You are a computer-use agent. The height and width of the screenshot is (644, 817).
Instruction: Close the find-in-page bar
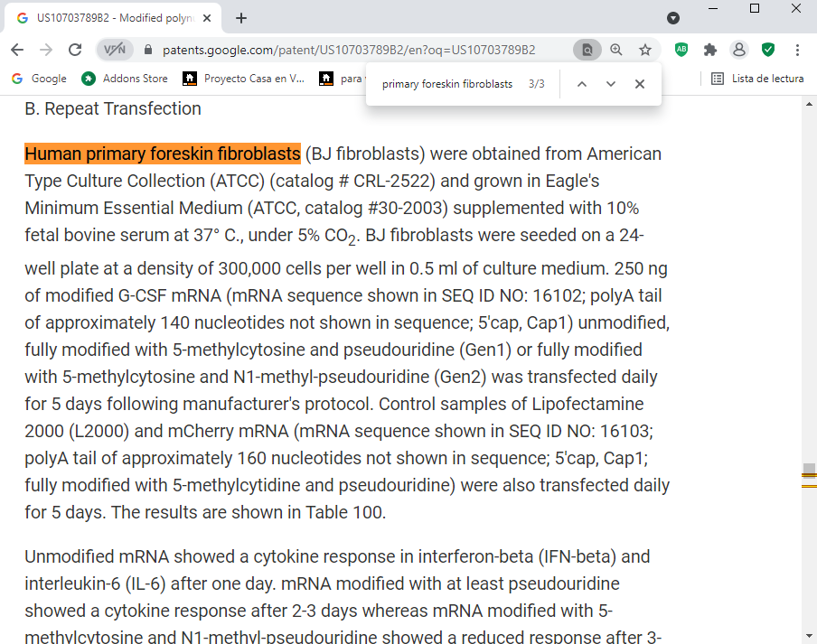pyautogui.click(x=640, y=84)
